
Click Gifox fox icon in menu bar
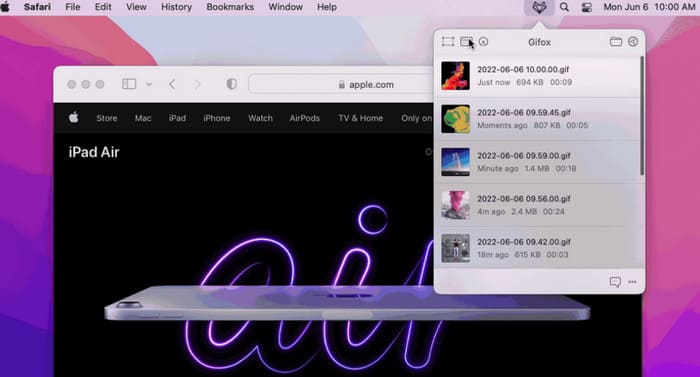539,7
